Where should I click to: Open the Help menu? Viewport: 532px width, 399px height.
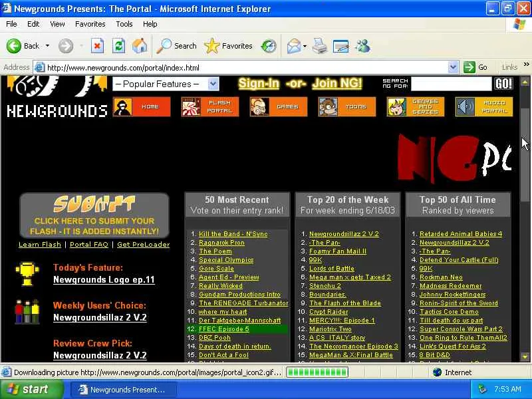pyautogui.click(x=150, y=24)
